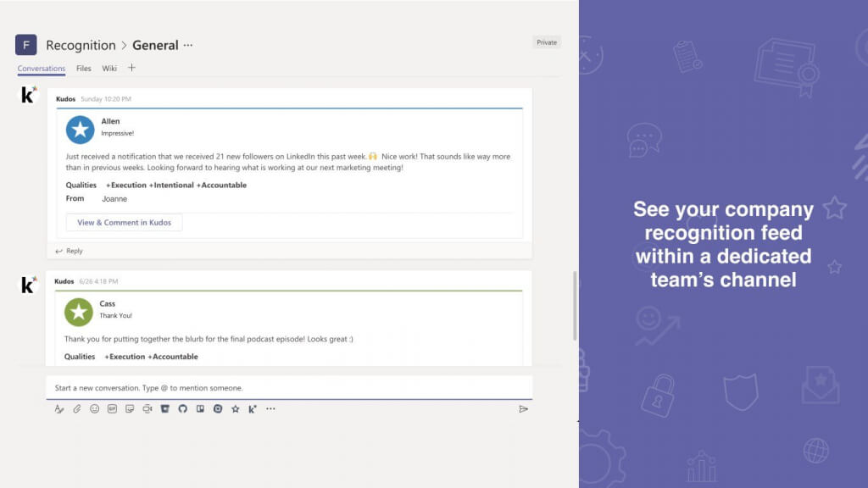Open the Wiki tab
Screen dimensions: 868x488
click(x=109, y=69)
